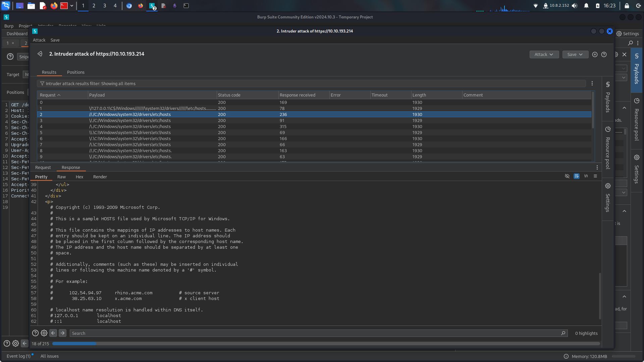Screen dimensions: 644x362
Task: Open the terminal dropdown arrow in taskbar
Action: click(x=72, y=6)
